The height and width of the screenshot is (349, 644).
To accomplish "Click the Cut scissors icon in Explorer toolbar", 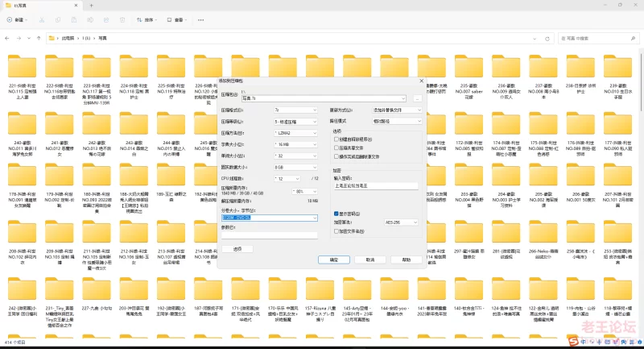I will pos(42,19).
